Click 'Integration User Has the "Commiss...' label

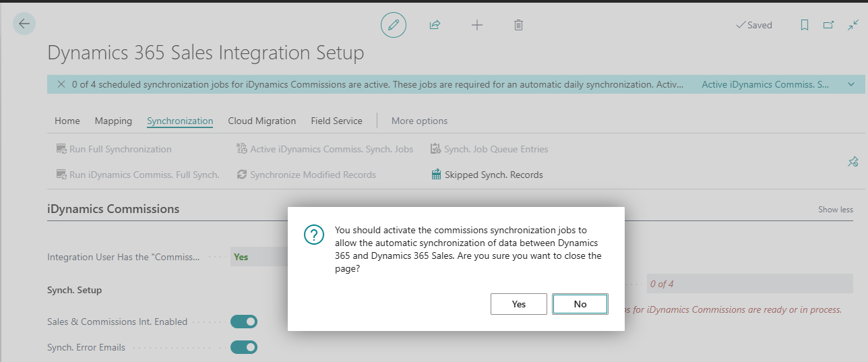pos(123,257)
